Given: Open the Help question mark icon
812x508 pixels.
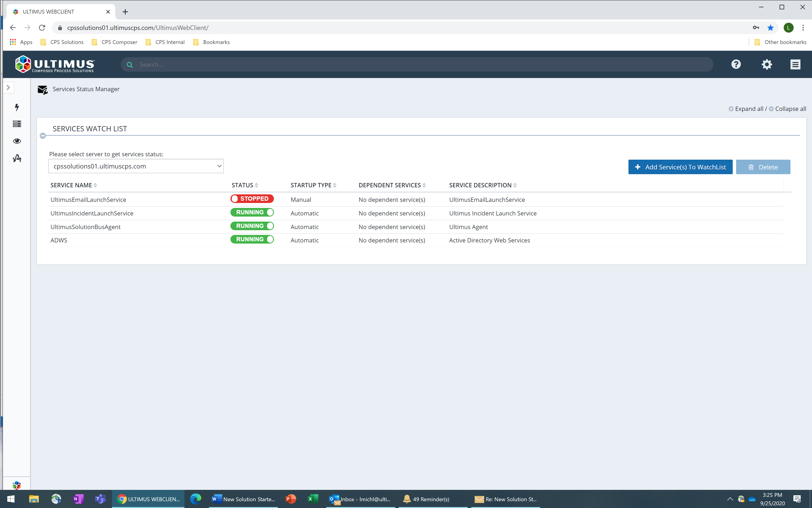Looking at the screenshot, I should pyautogui.click(x=736, y=64).
